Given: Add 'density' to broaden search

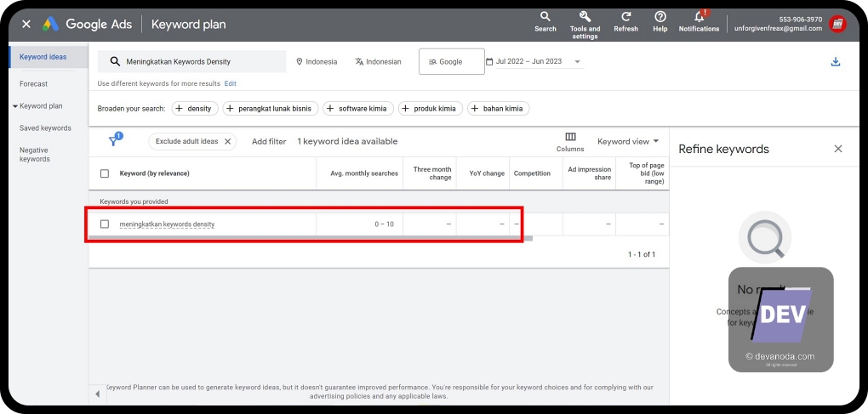Looking at the screenshot, I should [195, 108].
